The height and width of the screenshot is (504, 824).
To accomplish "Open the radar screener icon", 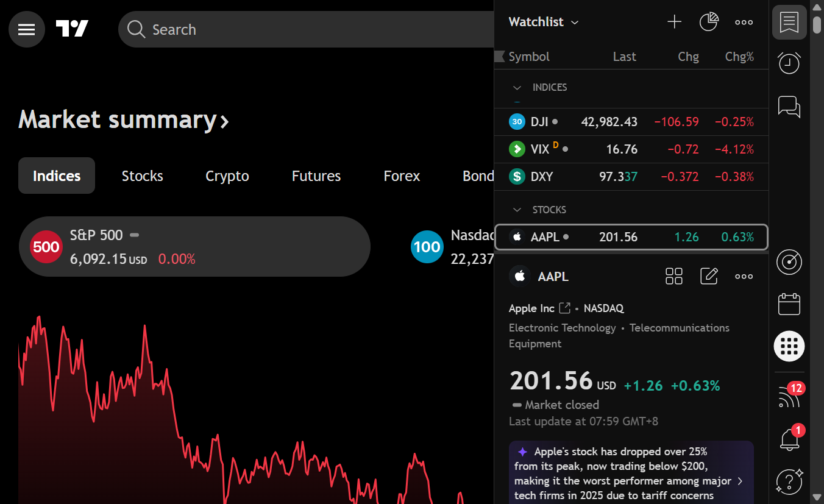I will pos(789,263).
